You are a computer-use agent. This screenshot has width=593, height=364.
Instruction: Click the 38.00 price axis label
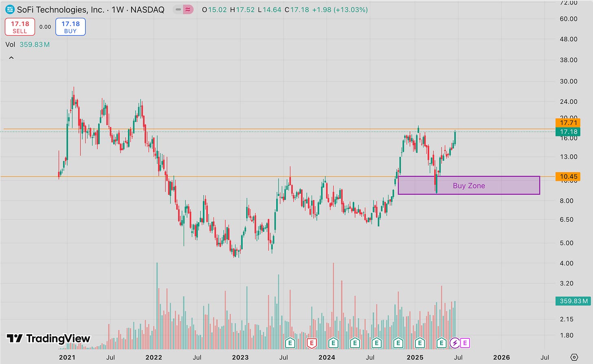[x=569, y=60]
